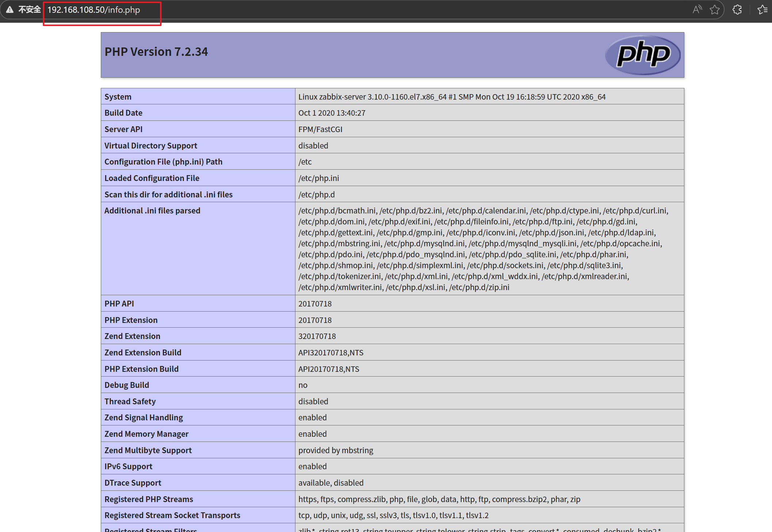This screenshot has width=772, height=532.
Task: Click the System row label
Action: [x=118, y=97]
